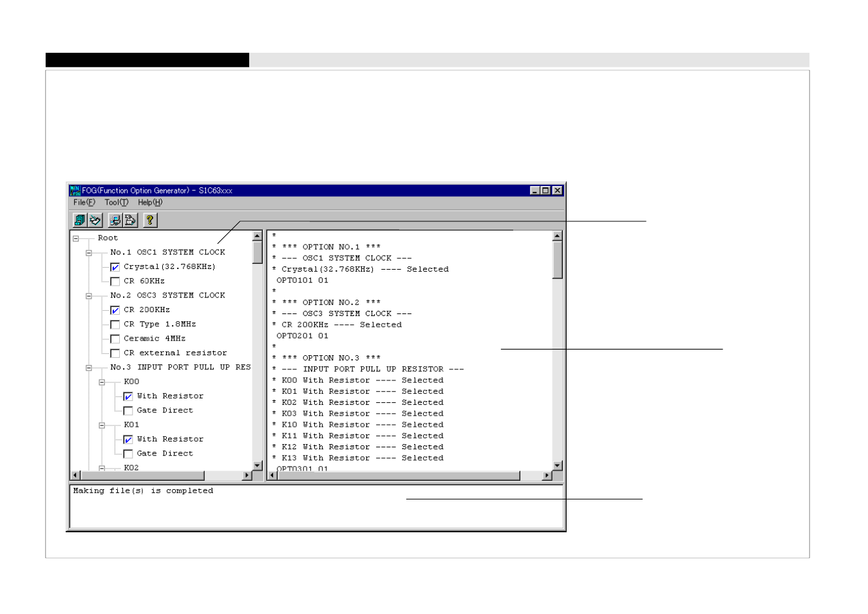868x614 pixels.
Task: Click the '*** OPTION NO.3 ***' line
Action: pyautogui.click(x=326, y=358)
